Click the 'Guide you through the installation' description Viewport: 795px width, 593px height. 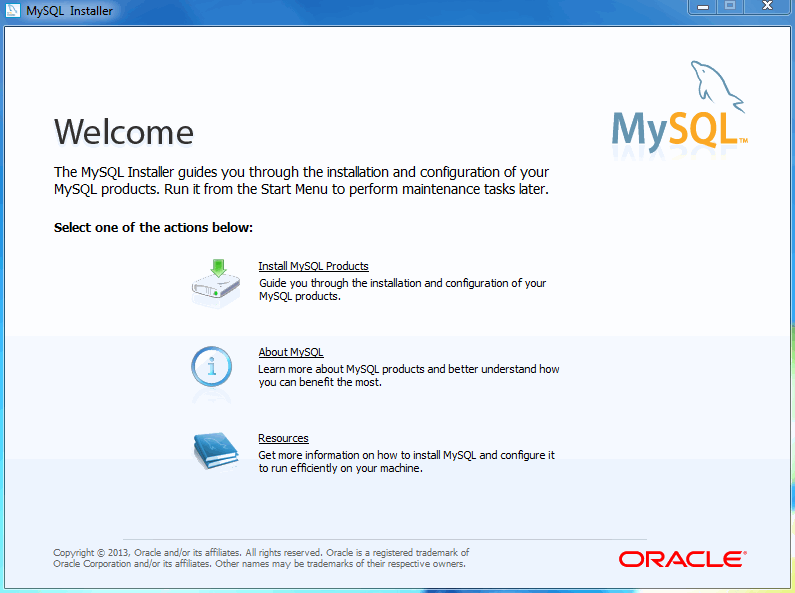point(403,289)
